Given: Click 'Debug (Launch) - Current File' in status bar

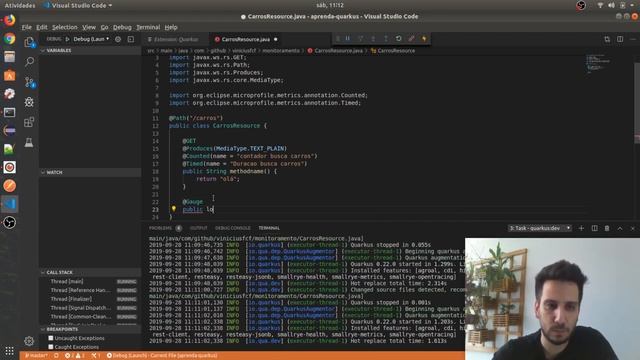Looking at the screenshot, I should pyautogui.click(x=162, y=356).
